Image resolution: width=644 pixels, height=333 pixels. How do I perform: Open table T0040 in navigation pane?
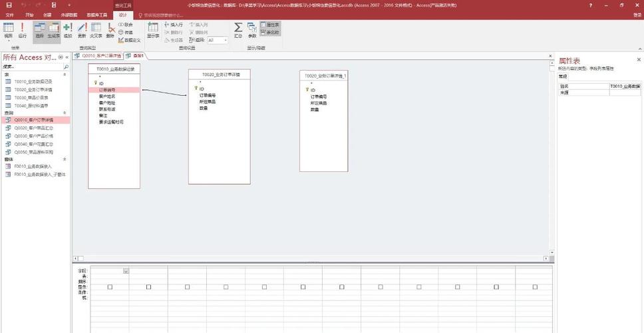[x=31, y=106]
